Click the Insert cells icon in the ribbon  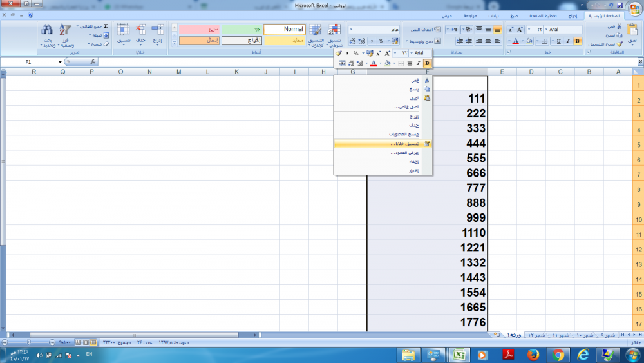tap(158, 30)
